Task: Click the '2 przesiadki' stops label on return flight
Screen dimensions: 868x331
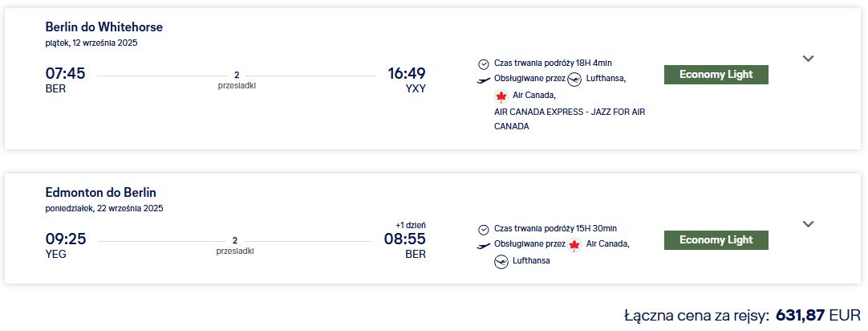Action: (235, 246)
